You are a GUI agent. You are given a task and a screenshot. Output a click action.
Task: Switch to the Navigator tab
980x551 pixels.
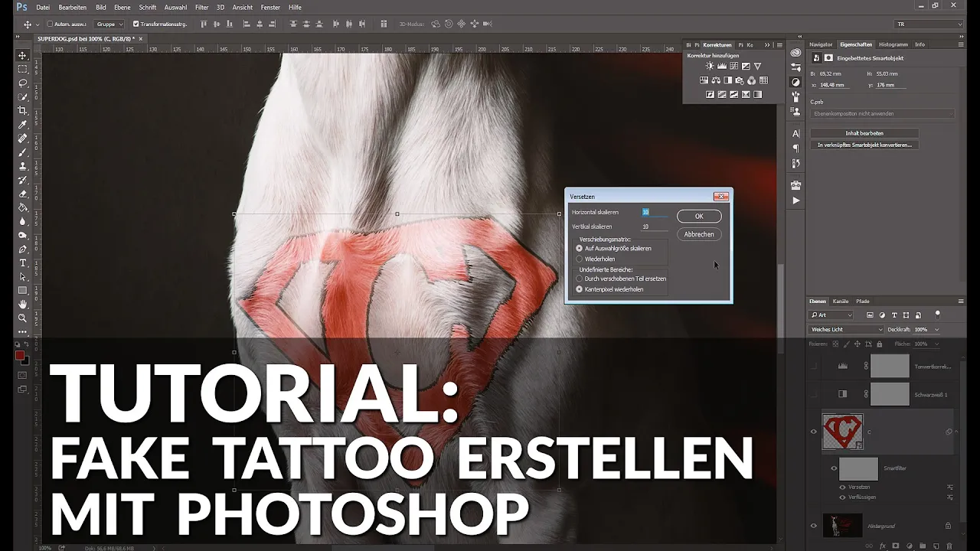(x=821, y=44)
